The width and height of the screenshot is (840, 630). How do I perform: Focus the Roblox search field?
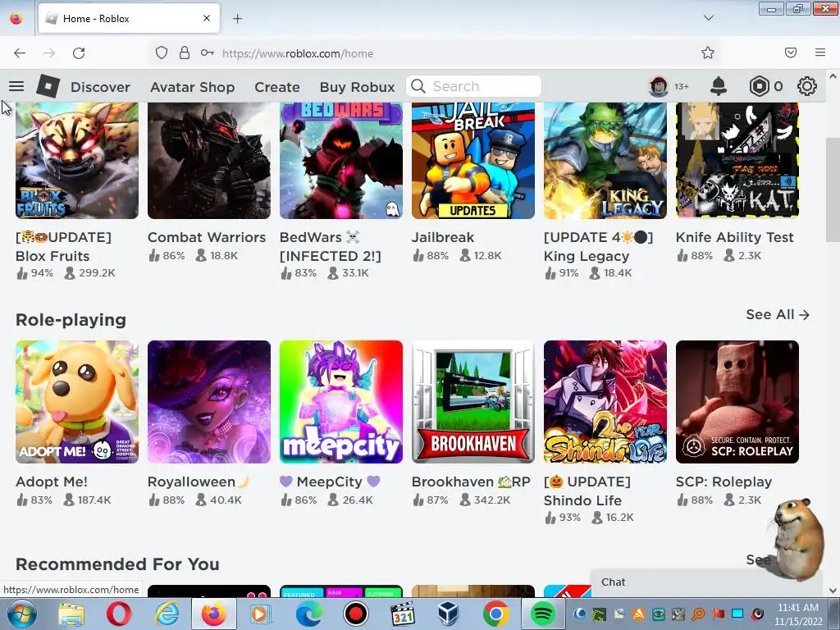[x=473, y=86]
